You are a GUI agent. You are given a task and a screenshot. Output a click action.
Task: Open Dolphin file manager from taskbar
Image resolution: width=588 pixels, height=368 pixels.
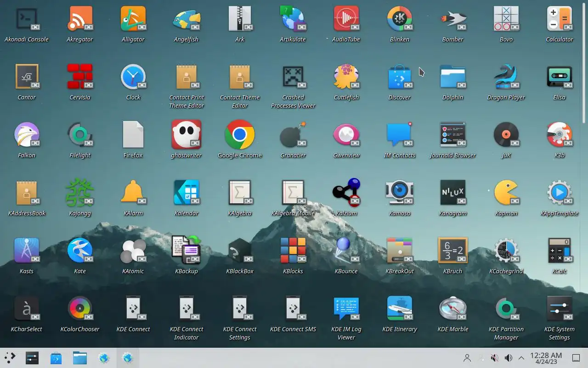tap(80, 358)
